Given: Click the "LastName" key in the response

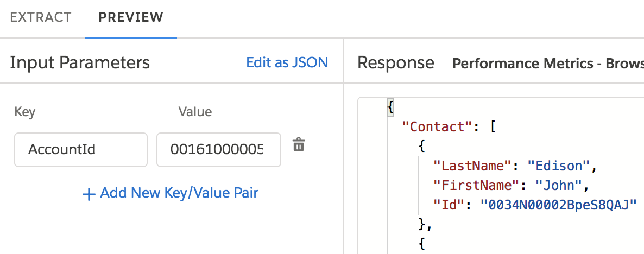Looking at the screenshot, I should point(473,166).
